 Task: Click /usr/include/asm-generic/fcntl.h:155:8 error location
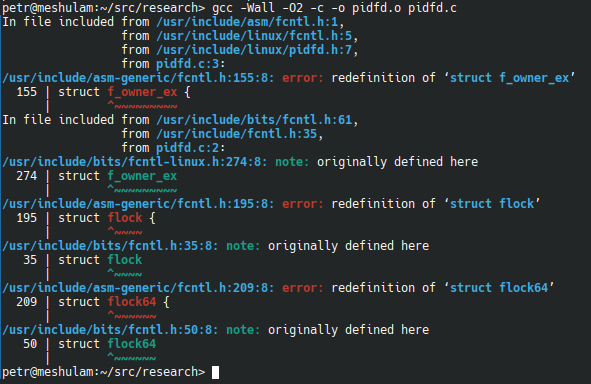coord(138,78)
